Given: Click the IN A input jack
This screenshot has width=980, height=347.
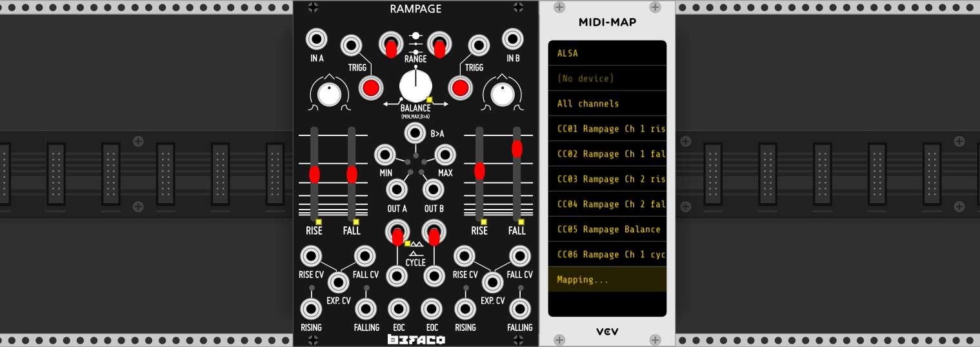Looking at the screenshot, I should click(x=316, y=39).
